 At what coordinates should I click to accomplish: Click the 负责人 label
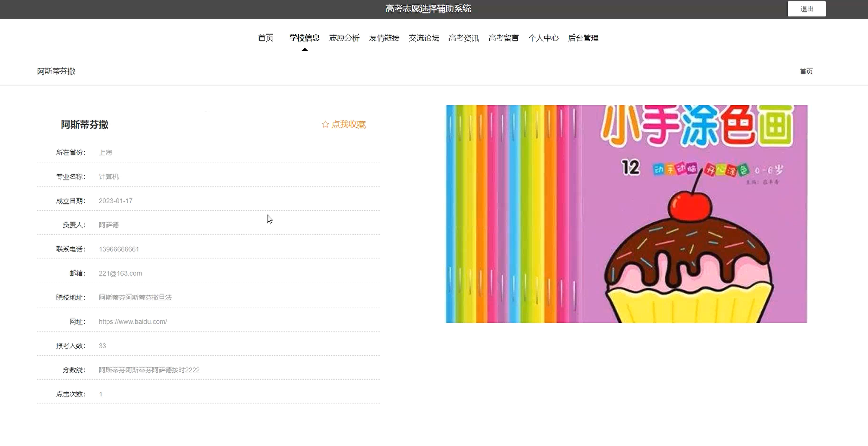pos(74,225)
